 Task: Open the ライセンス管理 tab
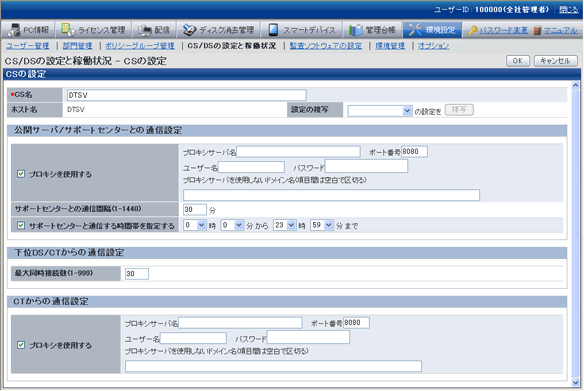coord(93,30)
